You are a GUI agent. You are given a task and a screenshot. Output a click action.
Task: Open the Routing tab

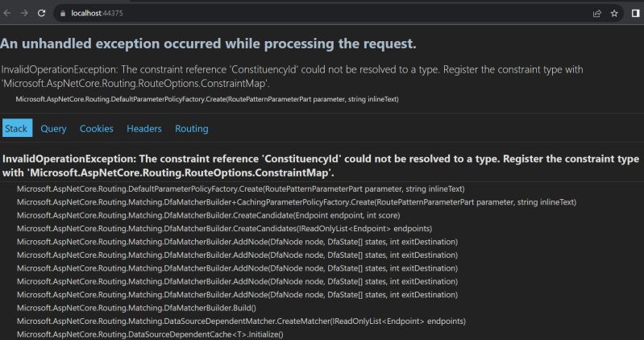point(192,129)
